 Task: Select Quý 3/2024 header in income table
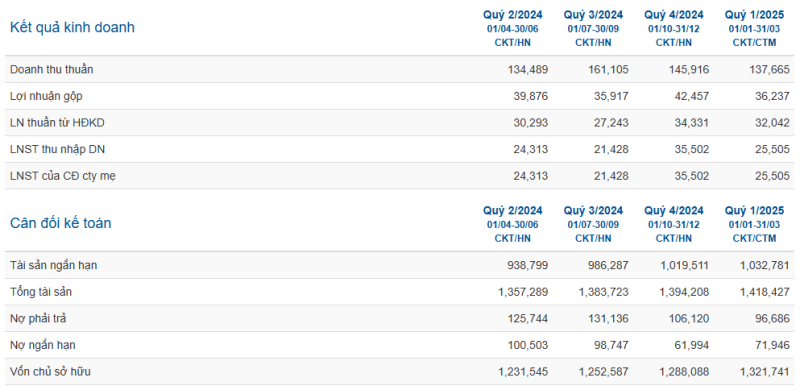coord(593,14)
